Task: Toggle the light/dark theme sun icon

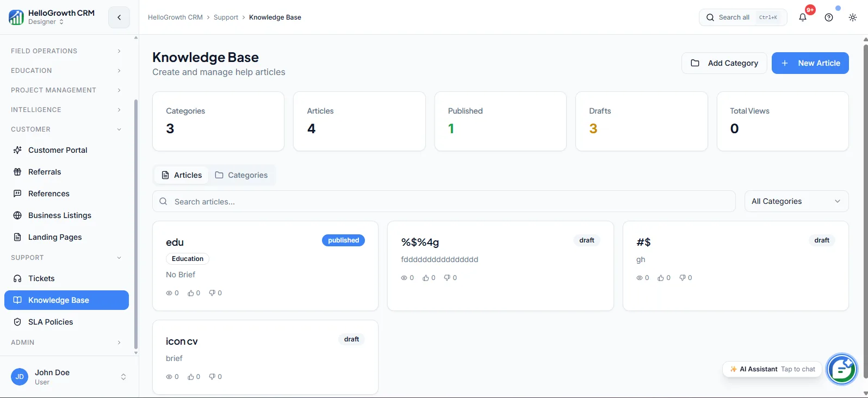Action: point(853,17)
